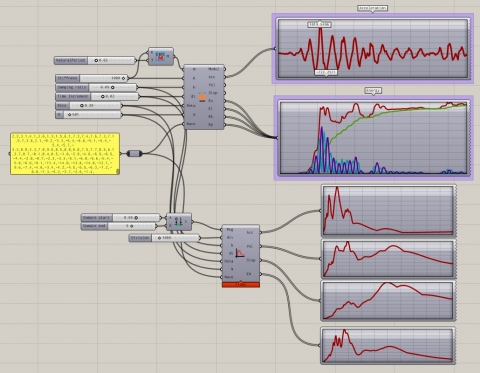Click the calc M component icon

point(160,56)
